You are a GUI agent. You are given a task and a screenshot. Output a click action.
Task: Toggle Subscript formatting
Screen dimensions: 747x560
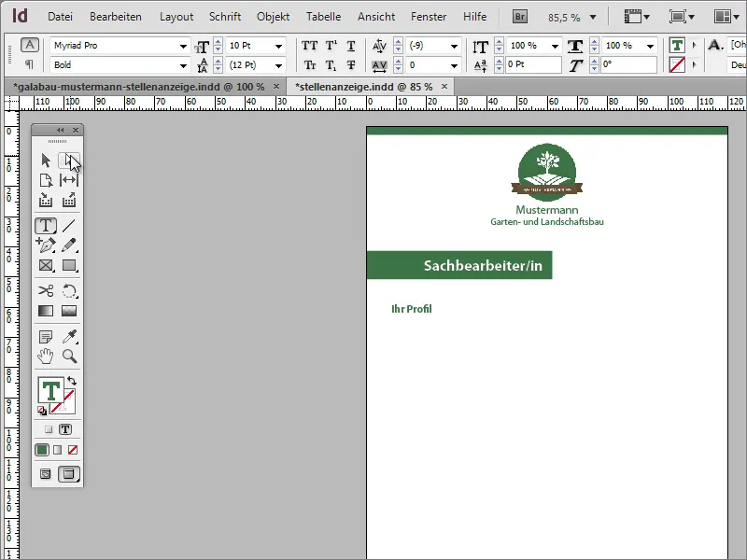click(331, 65)
